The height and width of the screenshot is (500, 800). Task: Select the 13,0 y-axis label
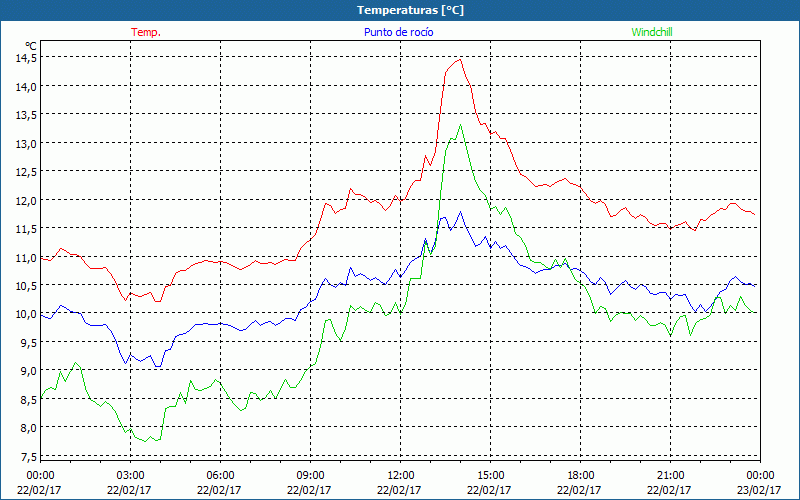[x=26, y=144]
